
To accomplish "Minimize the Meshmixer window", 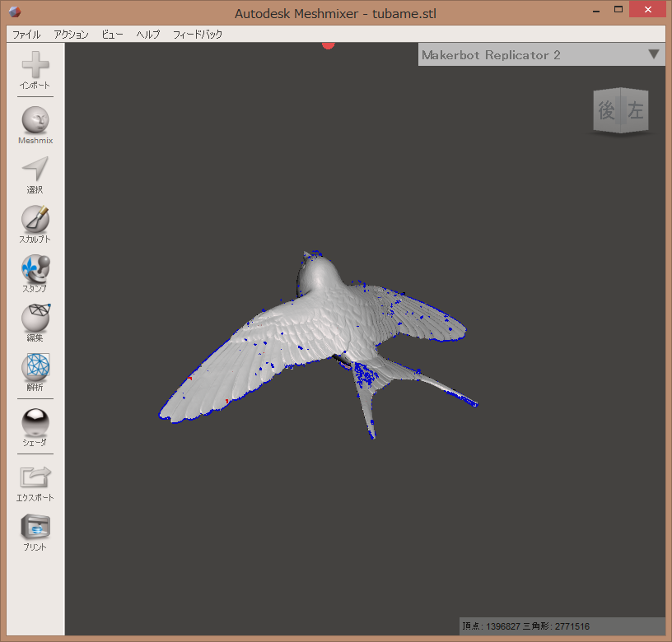I will pyautogui.click(x=596, y=10).
